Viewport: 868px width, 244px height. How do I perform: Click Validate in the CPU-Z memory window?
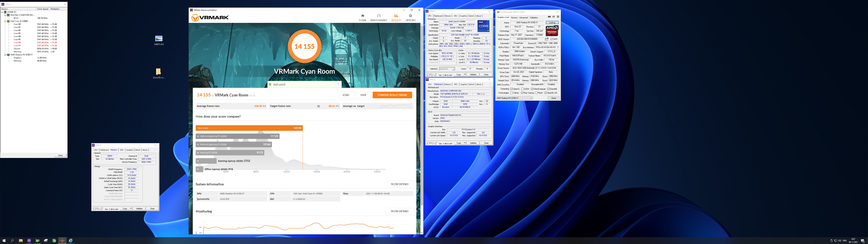click(139, 209)
